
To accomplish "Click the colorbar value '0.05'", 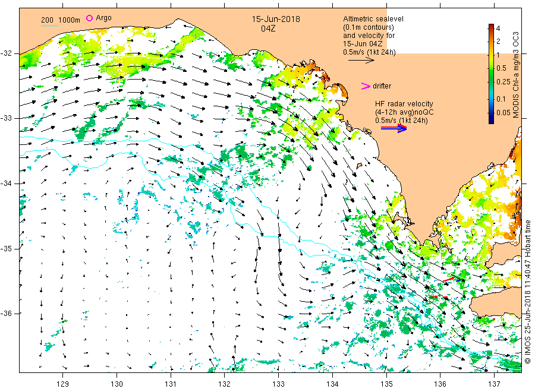I will pos(503,112).
